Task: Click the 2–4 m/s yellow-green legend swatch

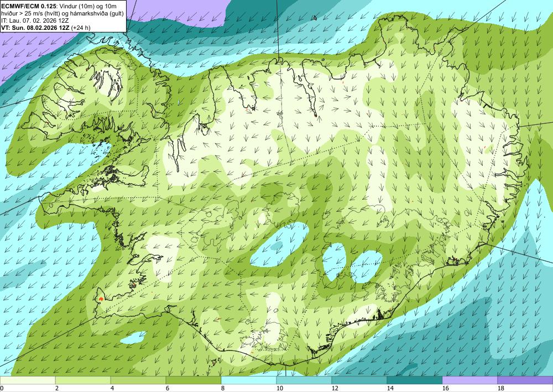Action: pyautogui.click(x=83, y=380)
